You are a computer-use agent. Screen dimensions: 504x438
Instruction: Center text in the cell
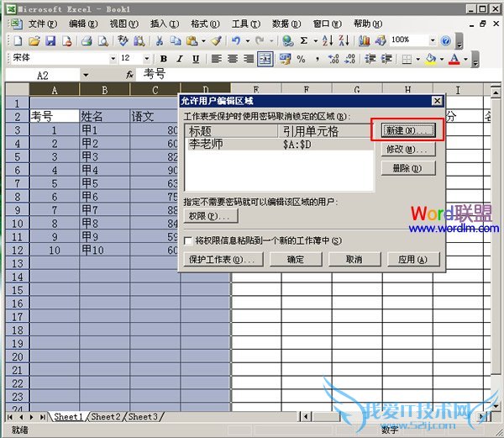[233, 59]
